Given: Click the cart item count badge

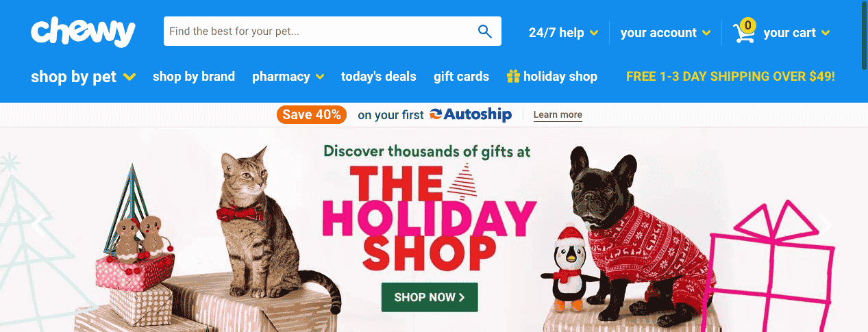Looking at the screenshot, I should [x=747, y=25].
